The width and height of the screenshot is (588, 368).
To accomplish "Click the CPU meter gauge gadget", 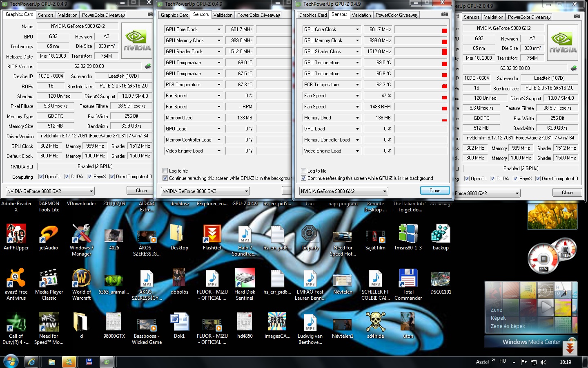I will pos(543,258).
